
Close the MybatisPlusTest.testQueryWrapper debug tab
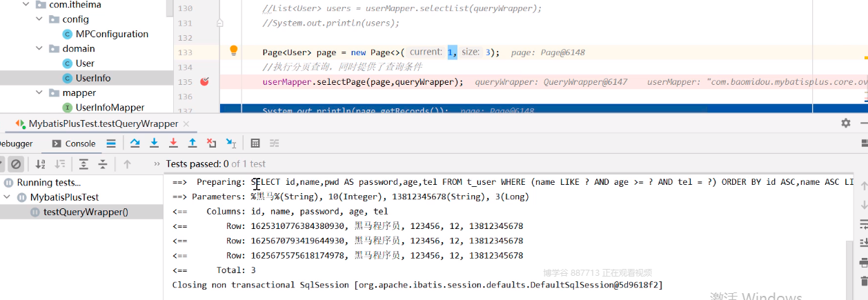(x=185, y=123)
